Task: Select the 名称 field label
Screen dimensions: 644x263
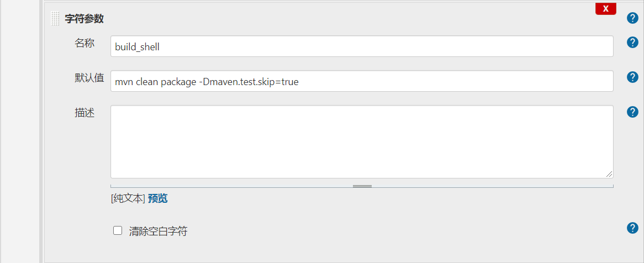Action: tap(85, 43)
